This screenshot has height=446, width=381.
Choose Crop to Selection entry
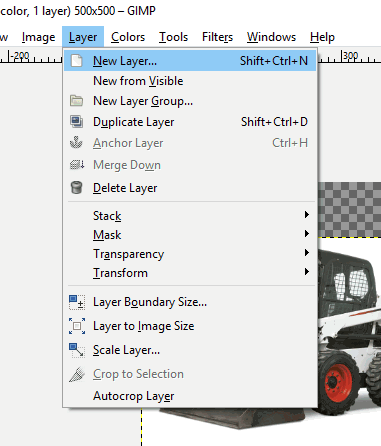190,374
